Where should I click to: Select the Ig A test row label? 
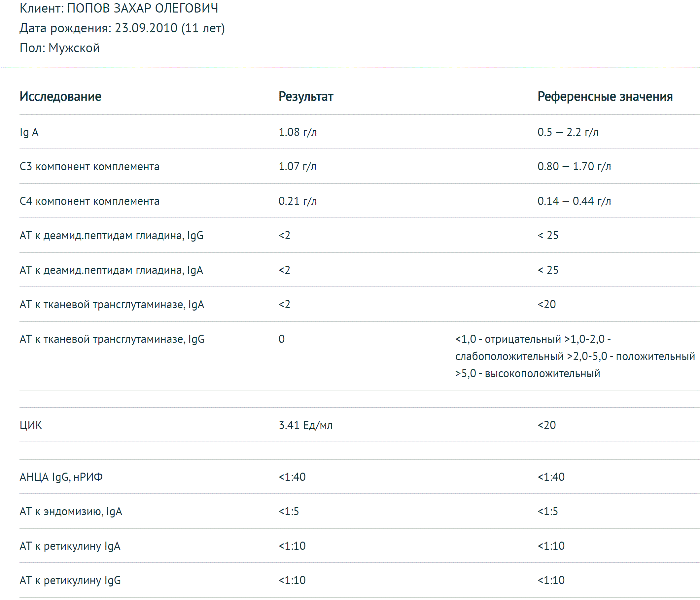pos(29,132)
